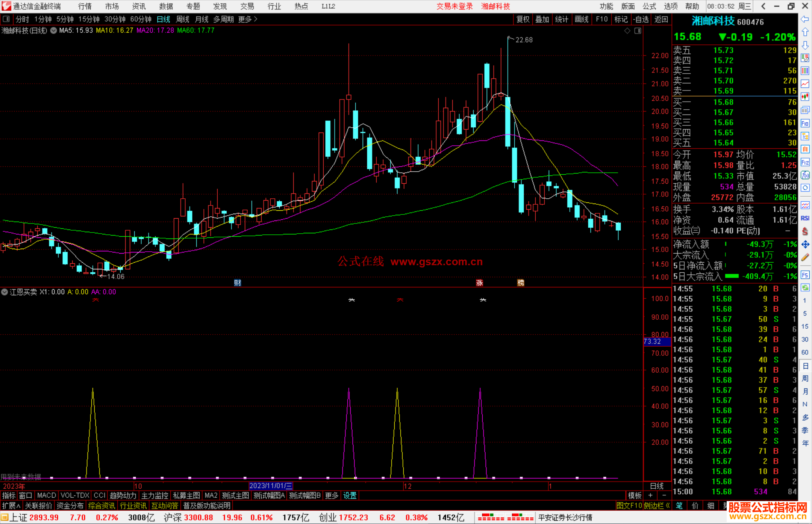812x524 pixels.
Task: Toggle the round marker beside 湘邮科技(日线)
Action: [53, 30]
